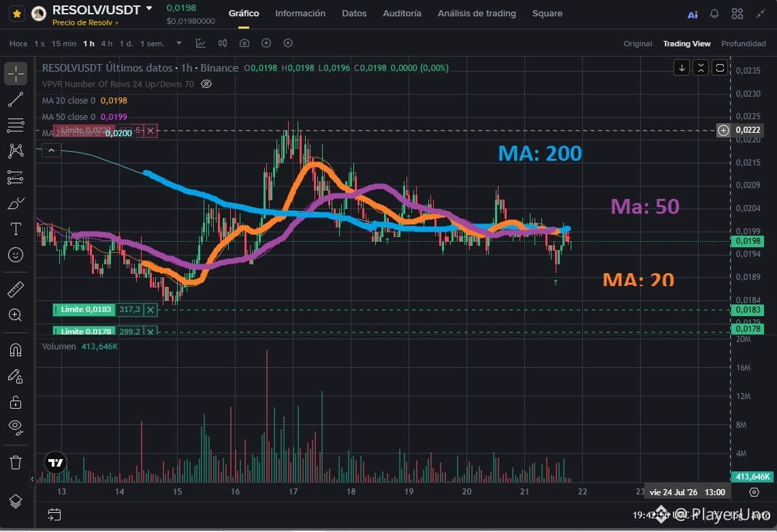Open the indicators line-chart icon

201,43
